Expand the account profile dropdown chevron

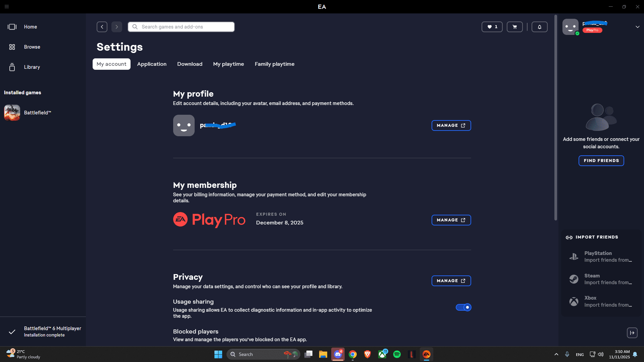637,27
